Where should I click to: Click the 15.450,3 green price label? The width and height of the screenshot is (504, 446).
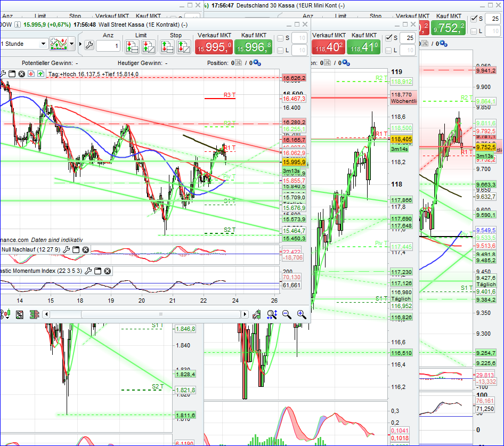[x=294, y=238]
